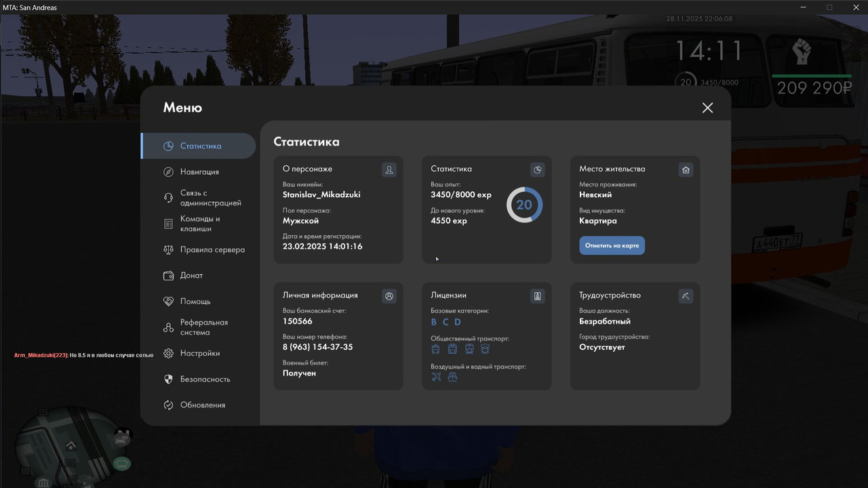Click the car marker icon beside the minimap
The image size is (868, 488).
coord(121,439)
